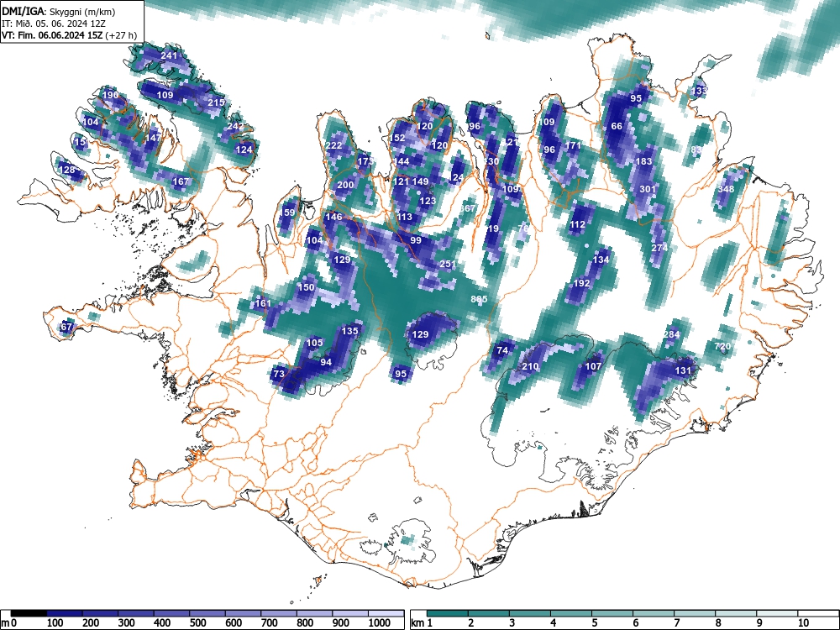Click the visibility value 159
840x630 pixels.
287,213
